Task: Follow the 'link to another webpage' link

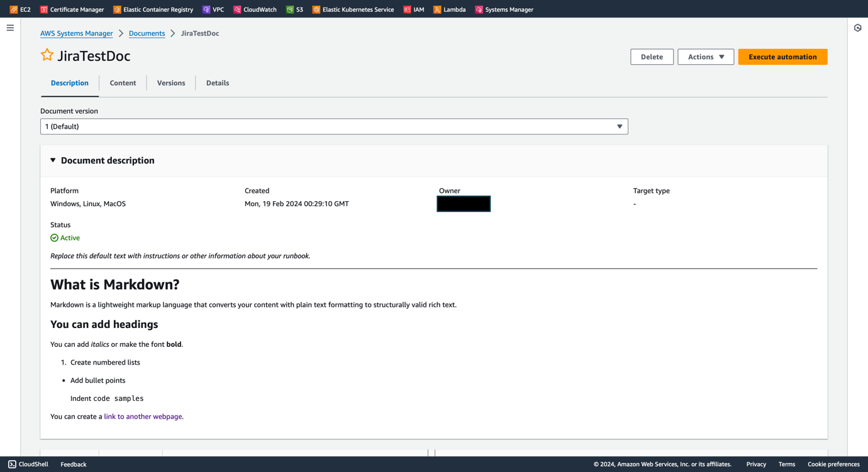Action: (143, 417)
